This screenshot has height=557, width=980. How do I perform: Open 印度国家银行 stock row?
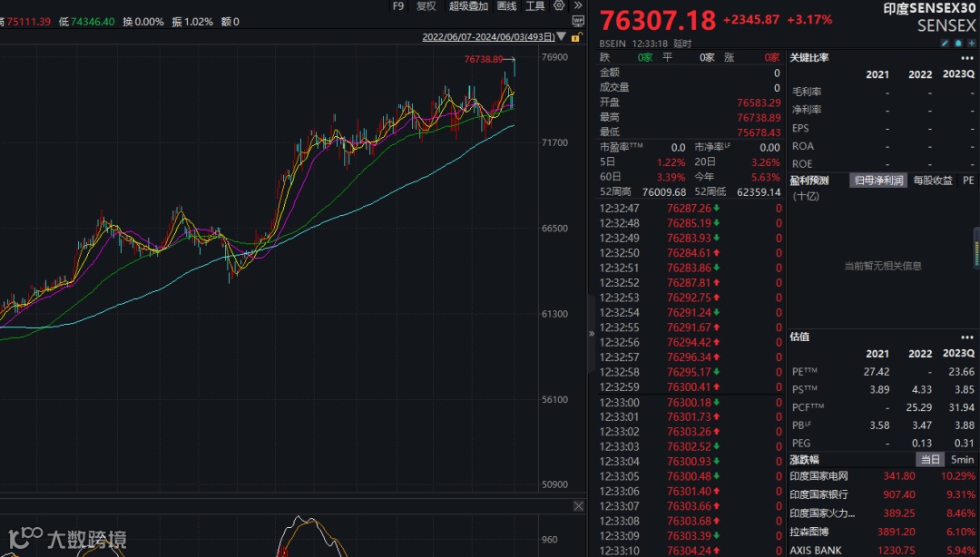point(882,494)
